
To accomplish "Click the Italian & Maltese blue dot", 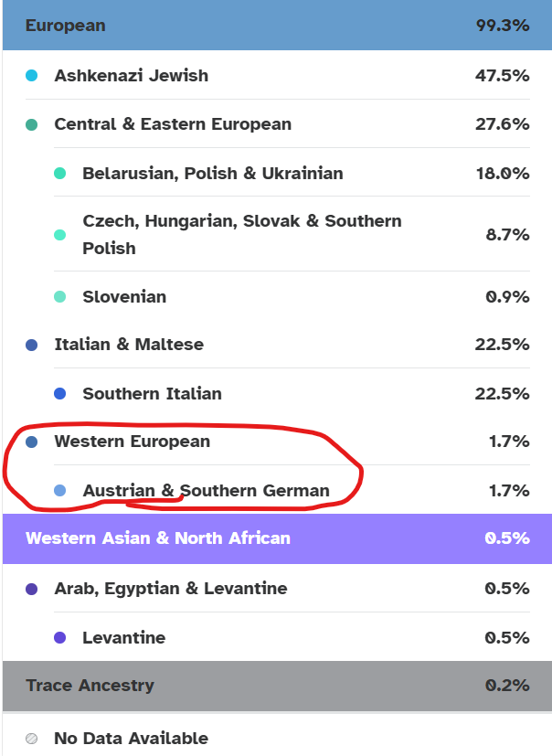I will point(31,345).
